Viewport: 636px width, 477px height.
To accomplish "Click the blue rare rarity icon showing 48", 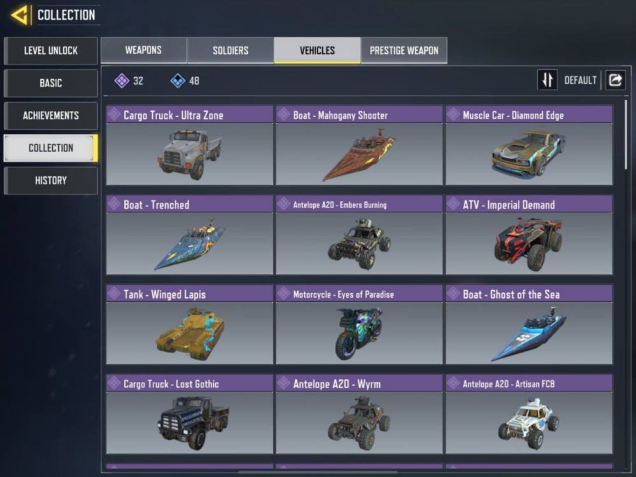I will [x=178, y=81].
